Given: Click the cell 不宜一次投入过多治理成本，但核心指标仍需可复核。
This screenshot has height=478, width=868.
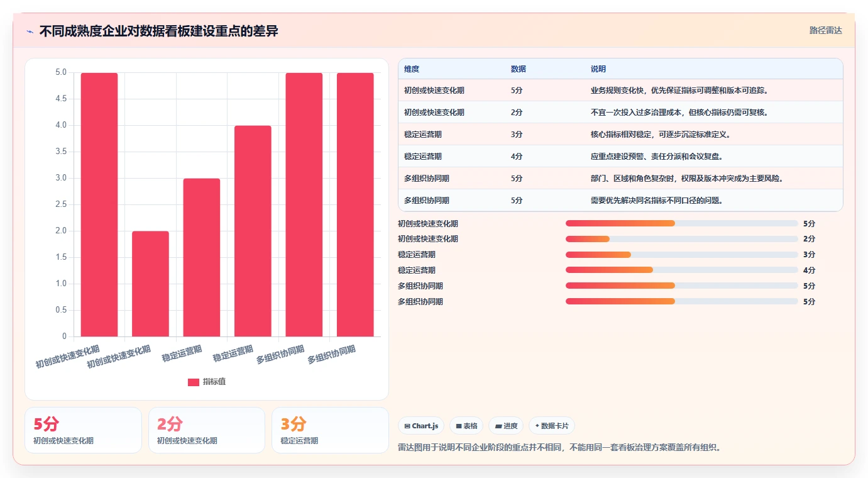Looking at the screenshot, I should 679,113.
